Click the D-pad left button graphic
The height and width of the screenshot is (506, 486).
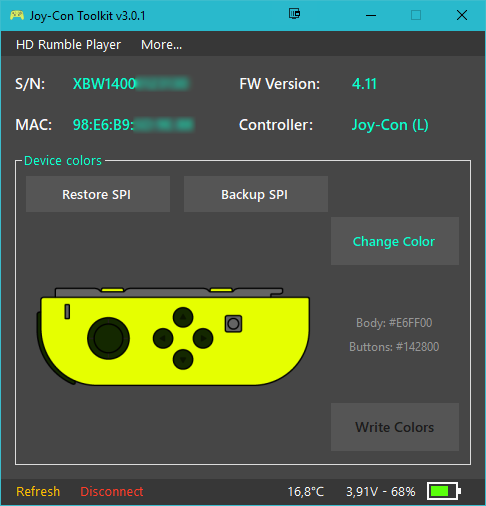point(163,338)
